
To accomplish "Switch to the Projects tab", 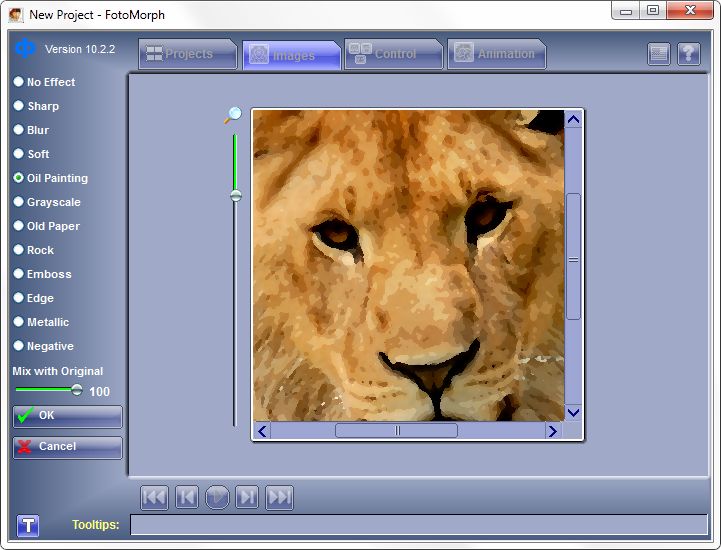I will pyautogui.click(x=188, y=54).
